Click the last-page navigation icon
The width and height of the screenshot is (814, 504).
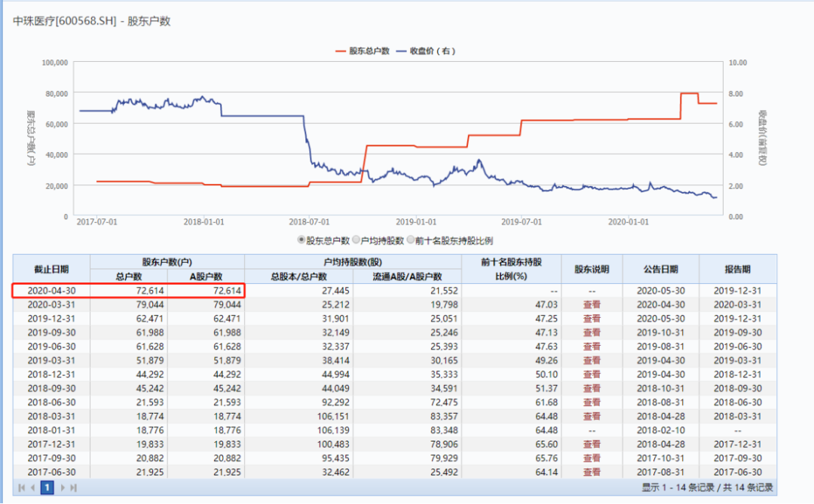(x=74, y=487)
